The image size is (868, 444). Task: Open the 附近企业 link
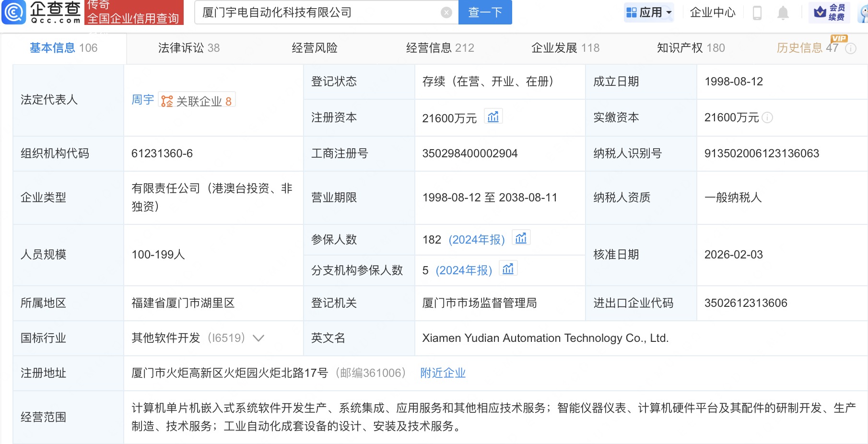click(443, 373)
